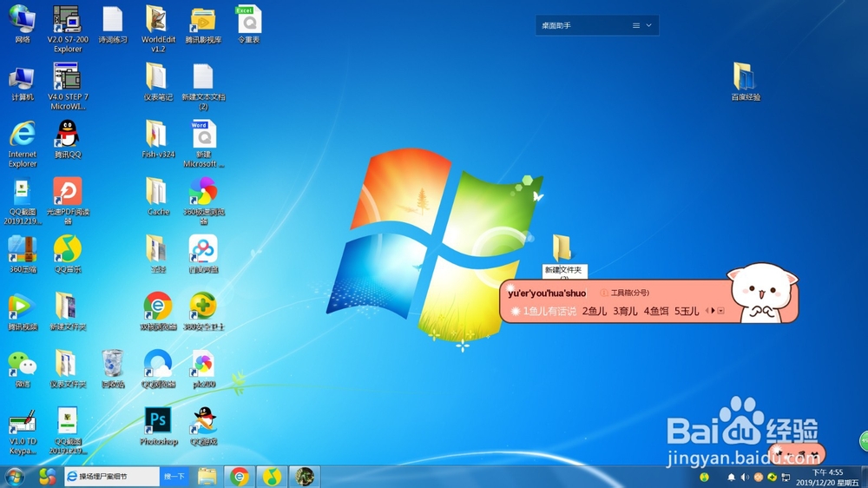Select QQ截图 image file above 360压缩
Viewport: 868px width, 488px height.
(x=23, y=201)
